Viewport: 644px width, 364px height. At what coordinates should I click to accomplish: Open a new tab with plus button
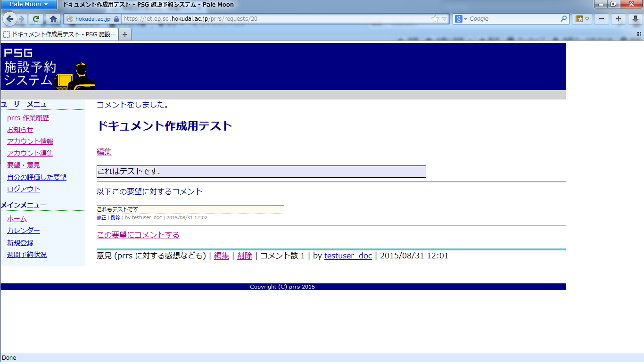[125, 34]
